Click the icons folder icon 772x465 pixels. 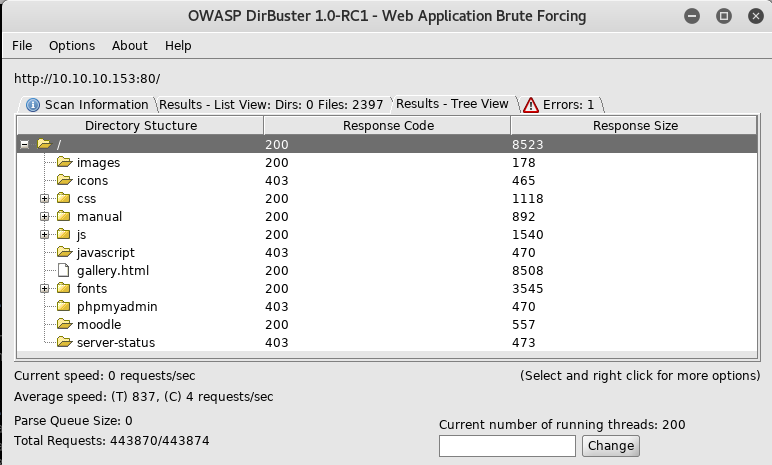coord(64,180)
